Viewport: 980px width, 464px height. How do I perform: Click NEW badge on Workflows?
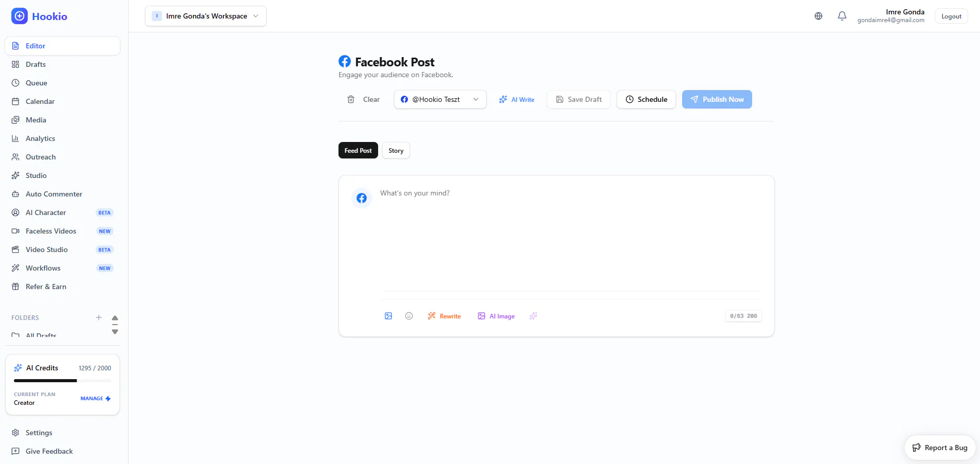pos(104,268)
